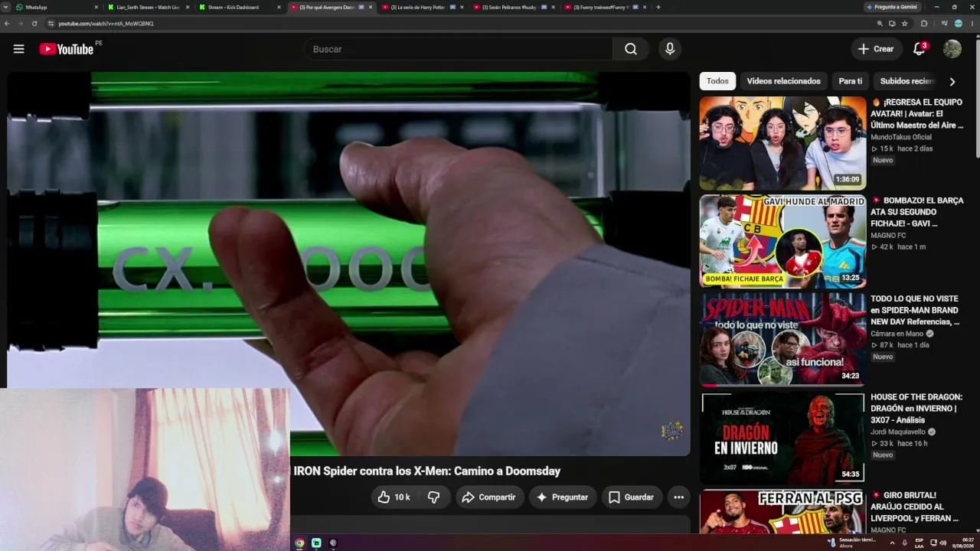The width and height of the screenshot is (980, 551).
Task: Click the browser address bar URL
Action: click(106, 24)
